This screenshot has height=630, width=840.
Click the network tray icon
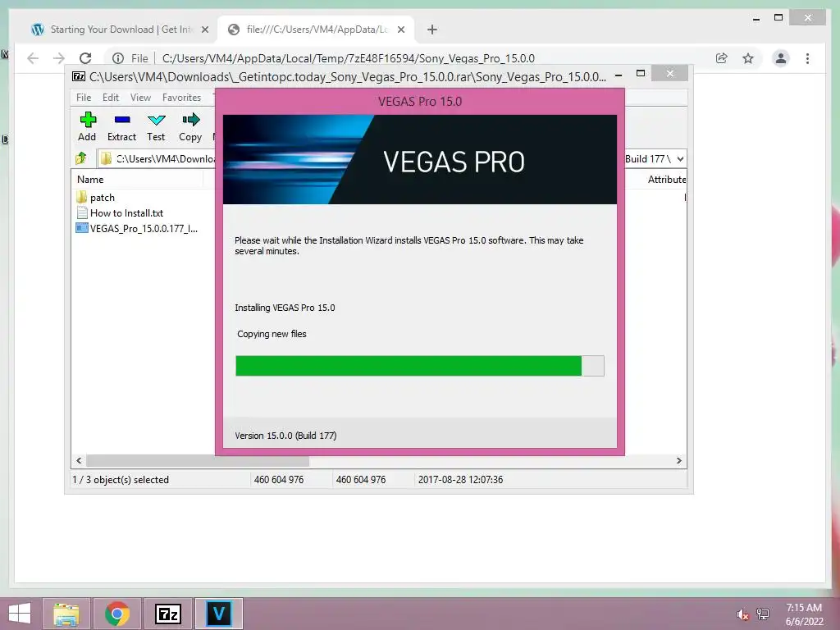coord(763,614)
